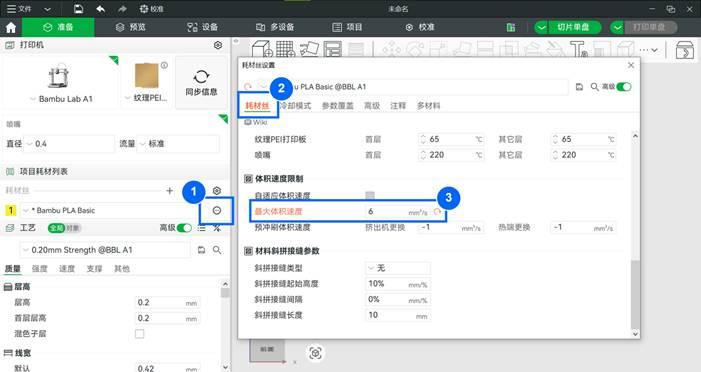Save the project with the floppy icon

(x=78, y=8)
